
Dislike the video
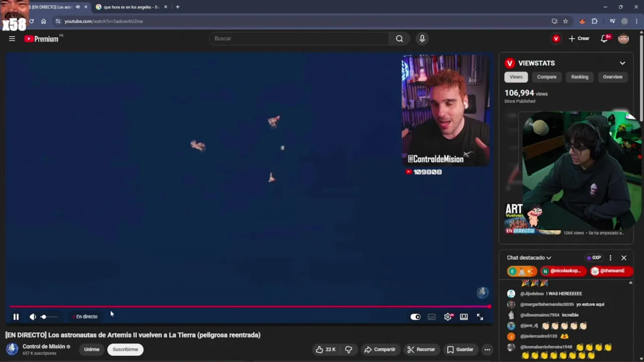coord(349,349)
